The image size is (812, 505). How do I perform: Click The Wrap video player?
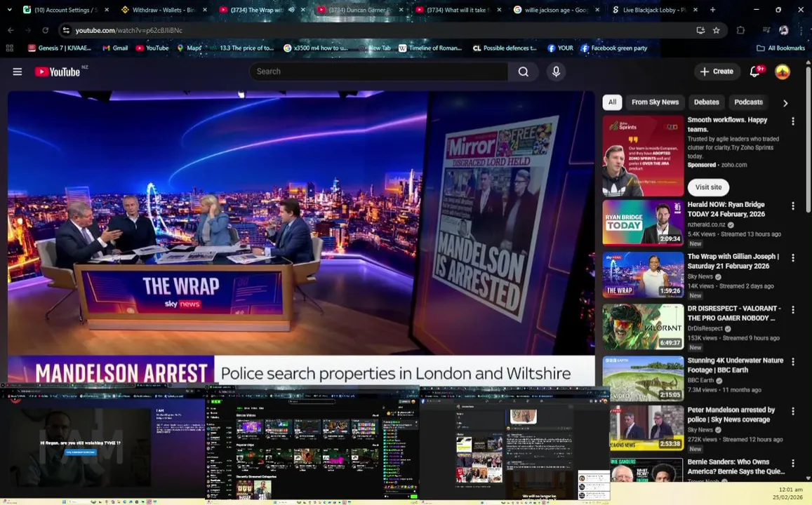301,238
